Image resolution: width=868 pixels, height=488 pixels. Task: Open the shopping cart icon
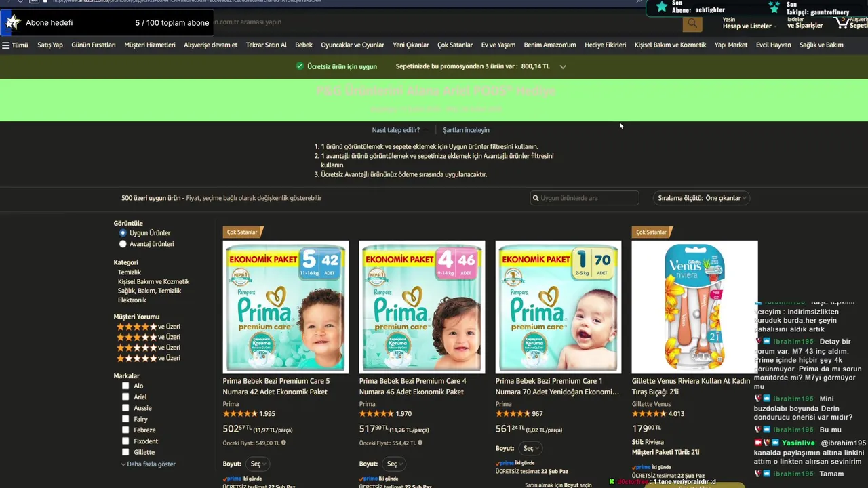click(x=843, y=22)
